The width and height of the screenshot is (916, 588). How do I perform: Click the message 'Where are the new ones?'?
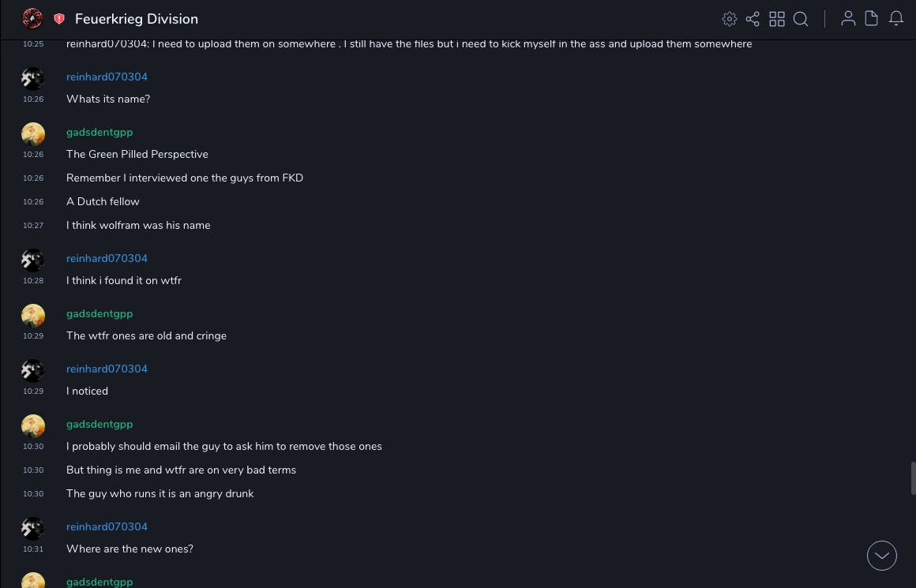130,549
